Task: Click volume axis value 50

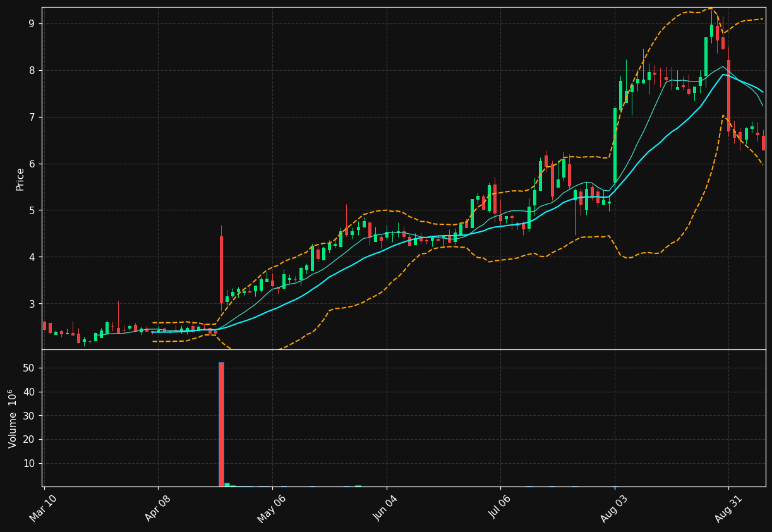Action: tap(29, 368)
